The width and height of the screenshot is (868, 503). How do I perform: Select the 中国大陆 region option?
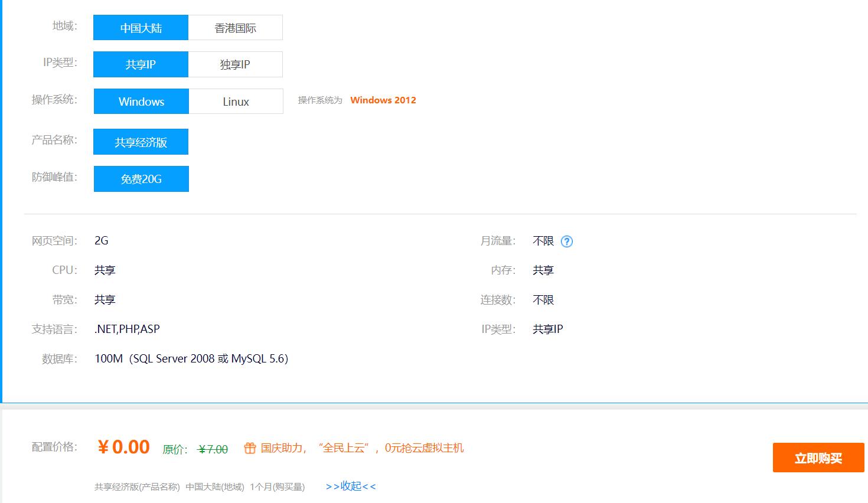click(140, 27)
